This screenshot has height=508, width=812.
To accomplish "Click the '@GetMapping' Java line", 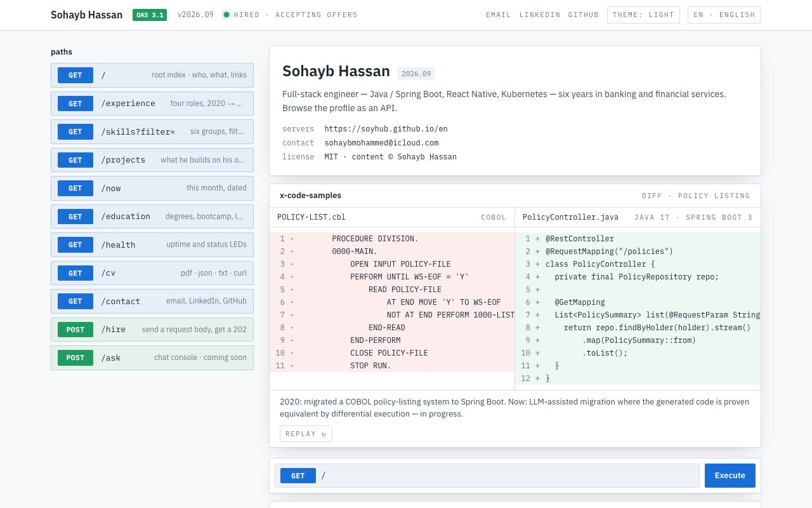I will 638,302.
